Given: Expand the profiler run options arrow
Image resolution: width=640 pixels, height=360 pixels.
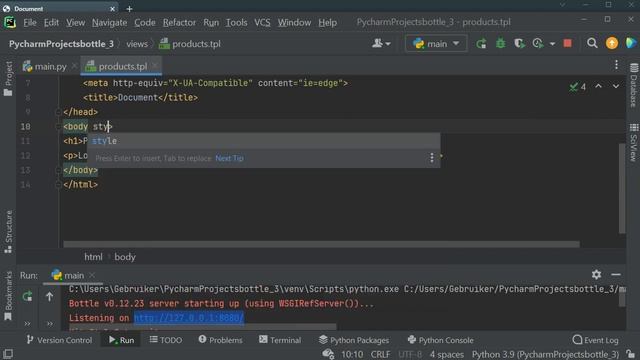Looking at the screenshot, I should (x=552, y=44).
